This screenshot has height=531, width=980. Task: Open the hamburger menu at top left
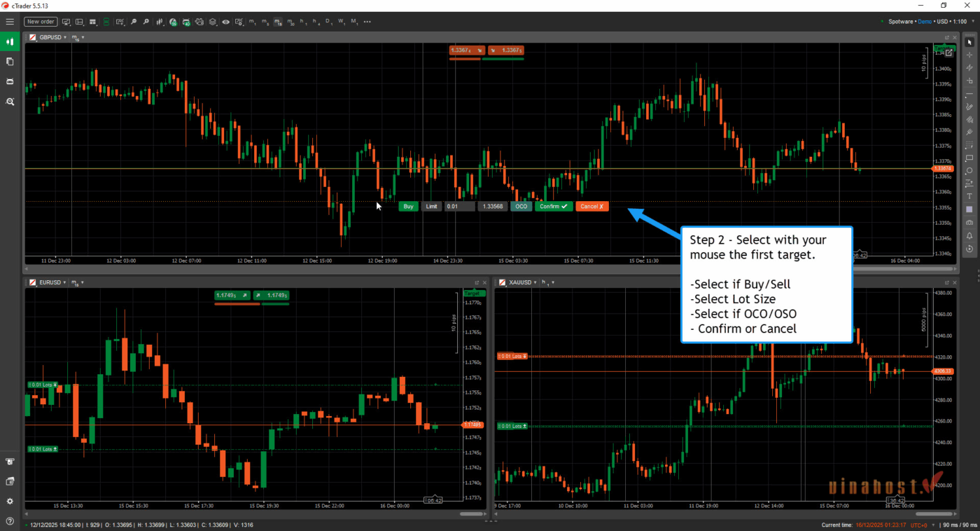(10, 22)
